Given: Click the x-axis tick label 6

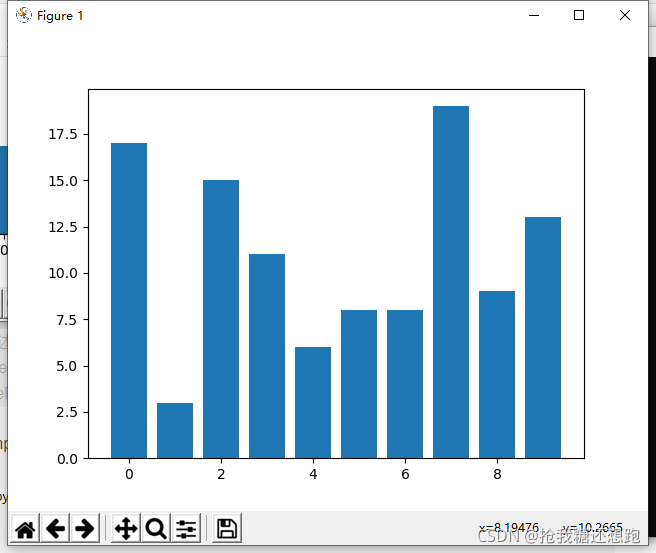Looking at the screenshot, I should [405, 474].
